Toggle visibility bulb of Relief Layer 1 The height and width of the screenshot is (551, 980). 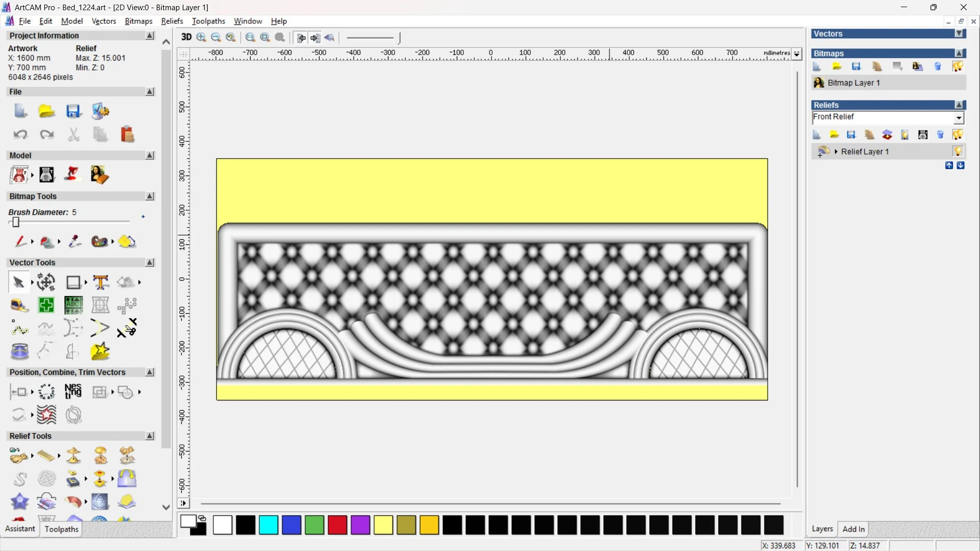pos(958,152)
